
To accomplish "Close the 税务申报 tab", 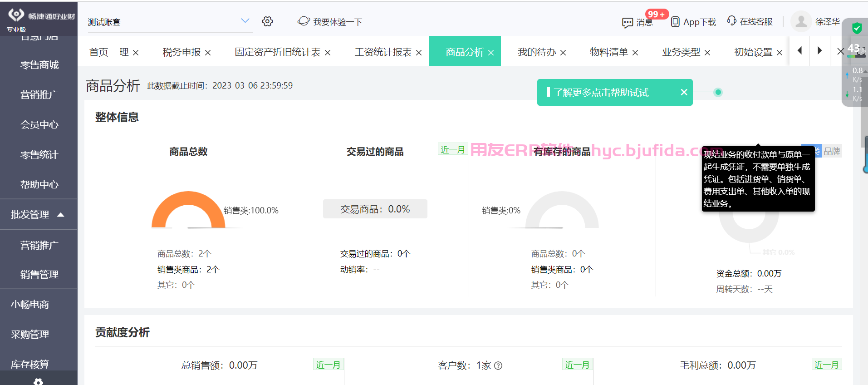I will click(208, 53).
